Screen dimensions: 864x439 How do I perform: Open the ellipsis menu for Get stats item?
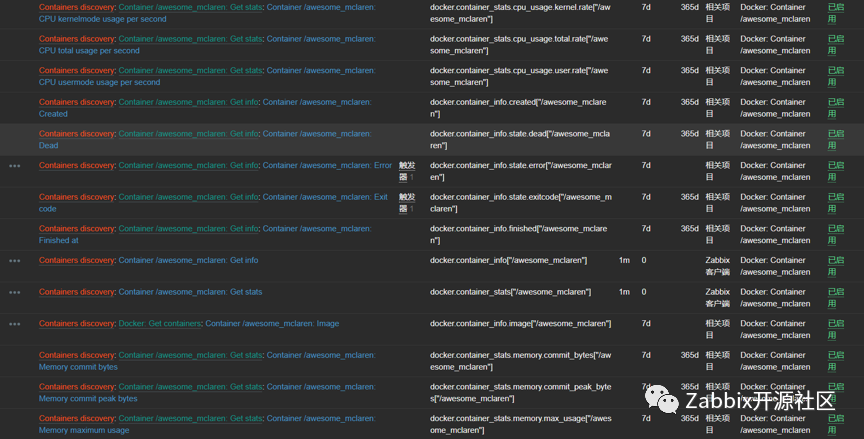14,292
